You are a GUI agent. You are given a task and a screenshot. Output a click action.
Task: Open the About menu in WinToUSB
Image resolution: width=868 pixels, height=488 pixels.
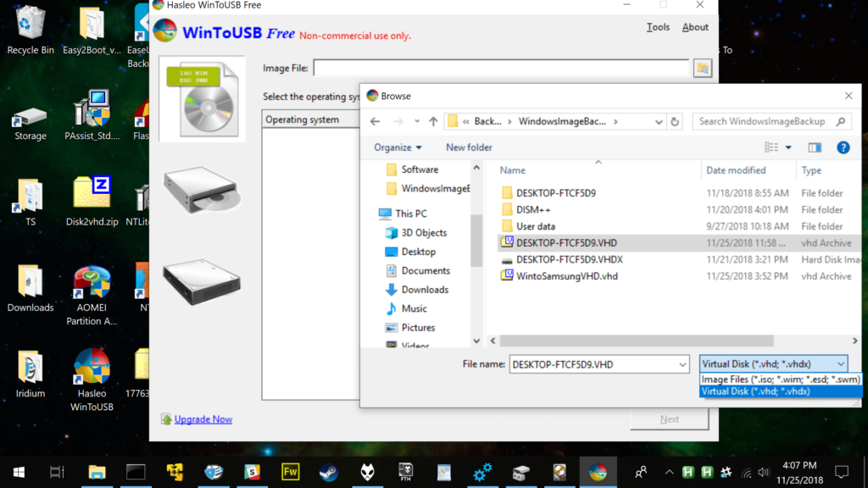coord(694,26)
